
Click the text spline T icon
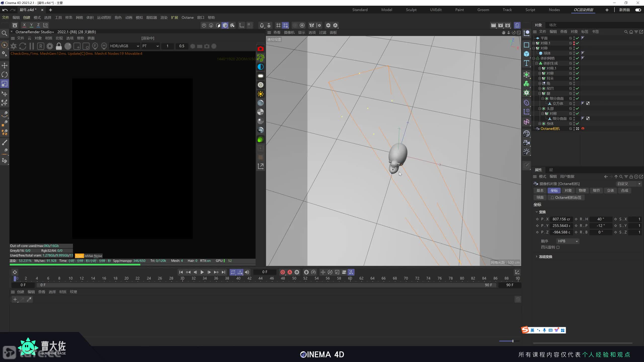527,63
